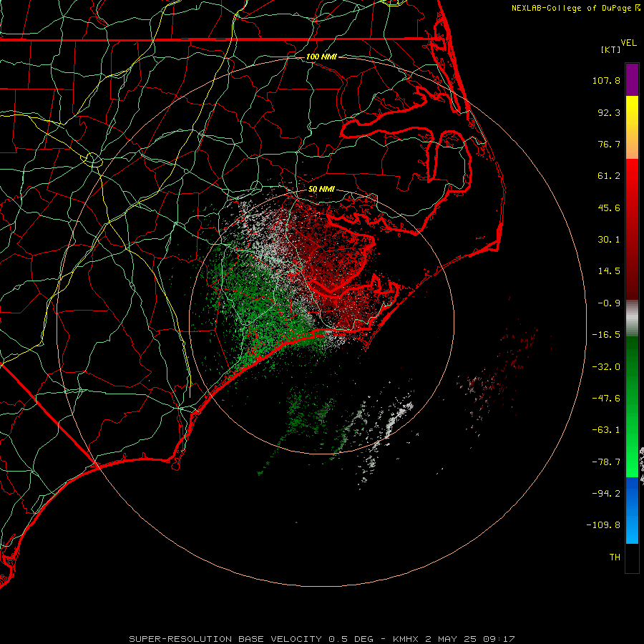Select the -109.8 legend value
644x644 pixels.
603,525
